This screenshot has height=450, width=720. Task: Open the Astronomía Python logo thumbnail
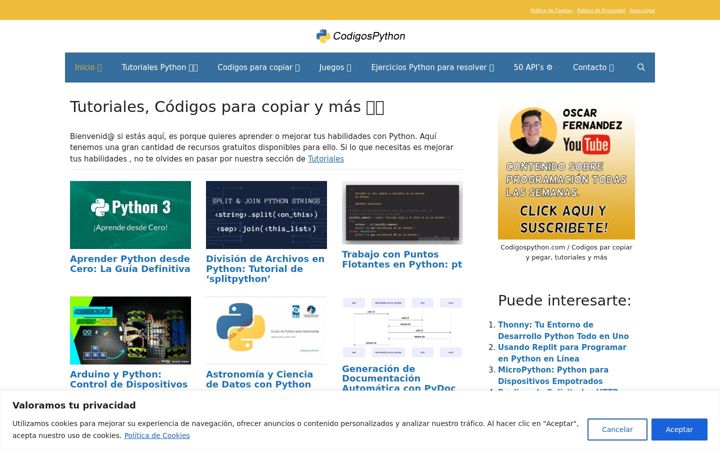(266, 330)
